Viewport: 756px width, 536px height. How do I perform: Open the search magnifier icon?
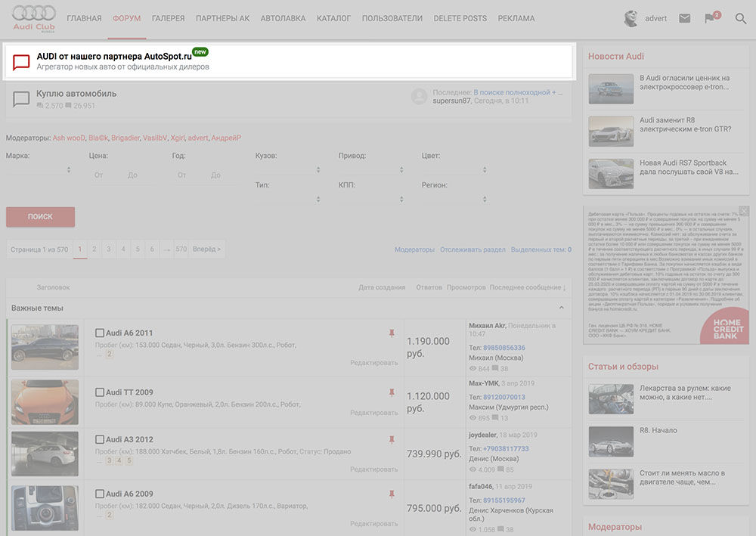[x=741, y=18]
